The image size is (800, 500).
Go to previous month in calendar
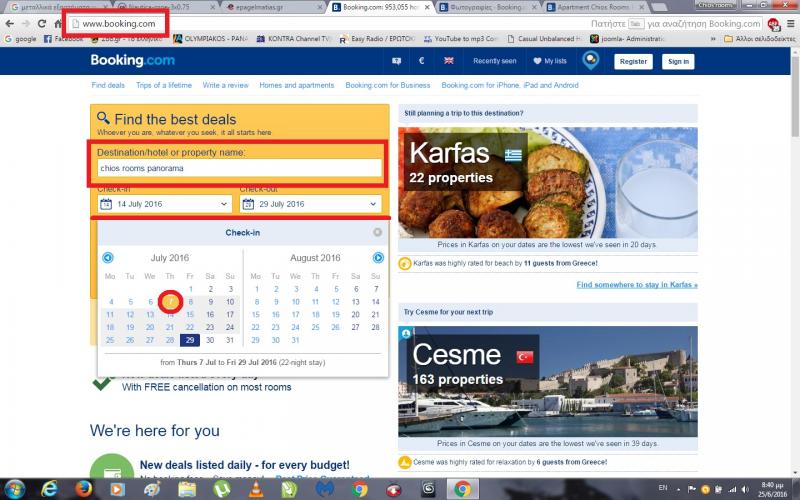(x=108, y=258)
